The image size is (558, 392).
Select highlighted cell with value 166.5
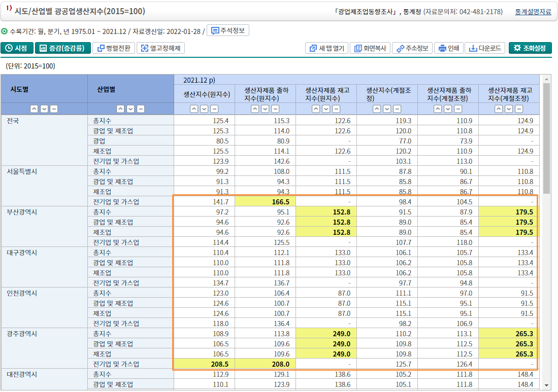(265, 202)
